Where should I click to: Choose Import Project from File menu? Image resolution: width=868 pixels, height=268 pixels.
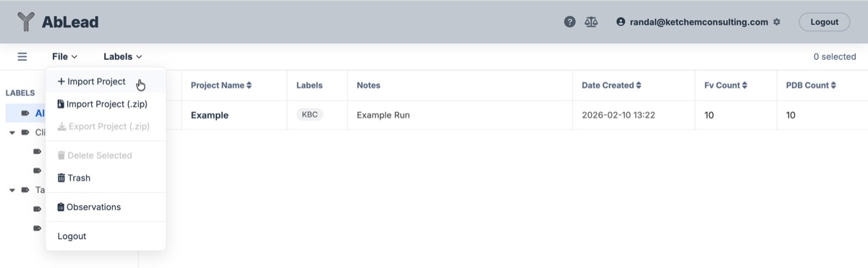(106, 82)
